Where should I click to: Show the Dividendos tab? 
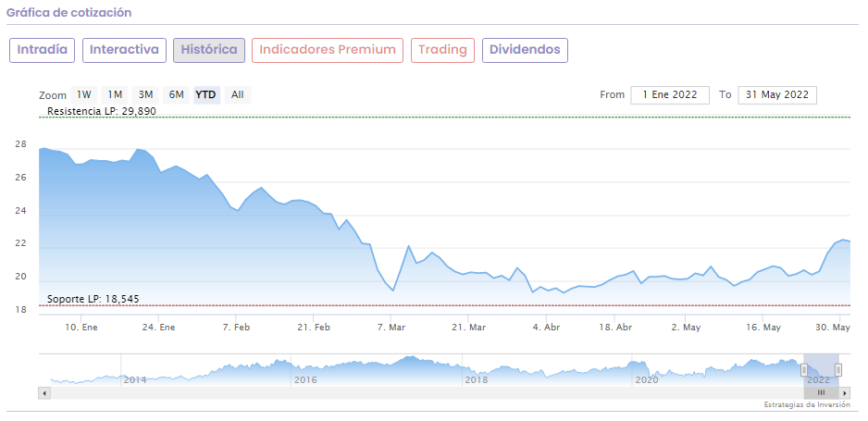pyautogui.click(x=525, y=50)
